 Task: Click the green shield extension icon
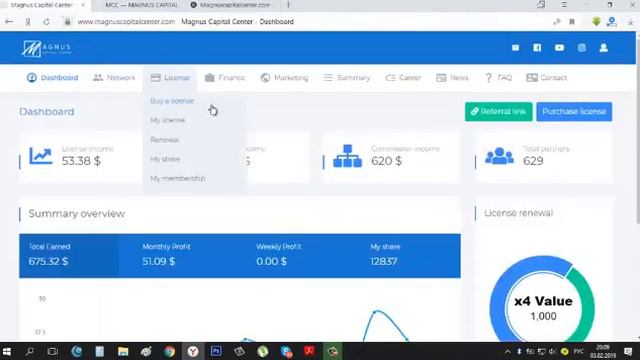596,22
